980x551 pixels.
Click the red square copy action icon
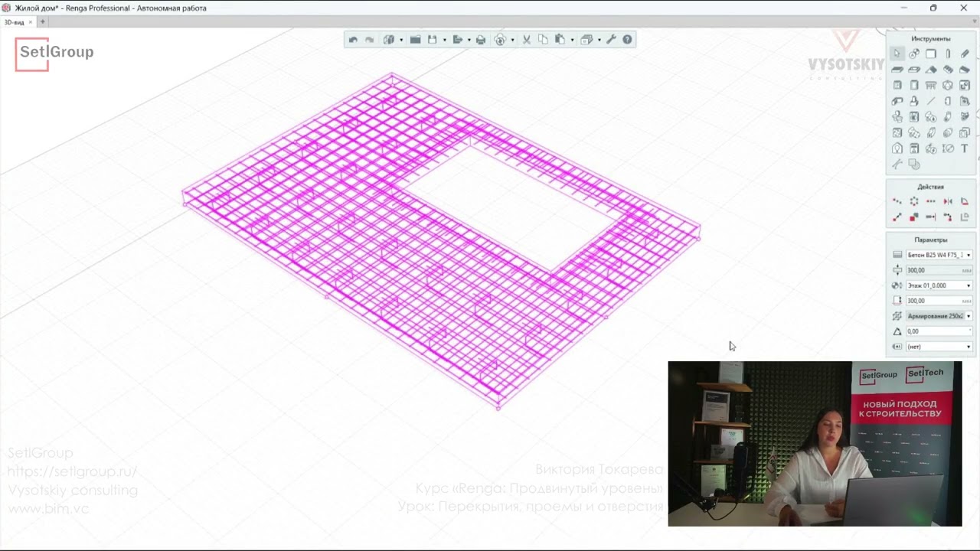914,217
